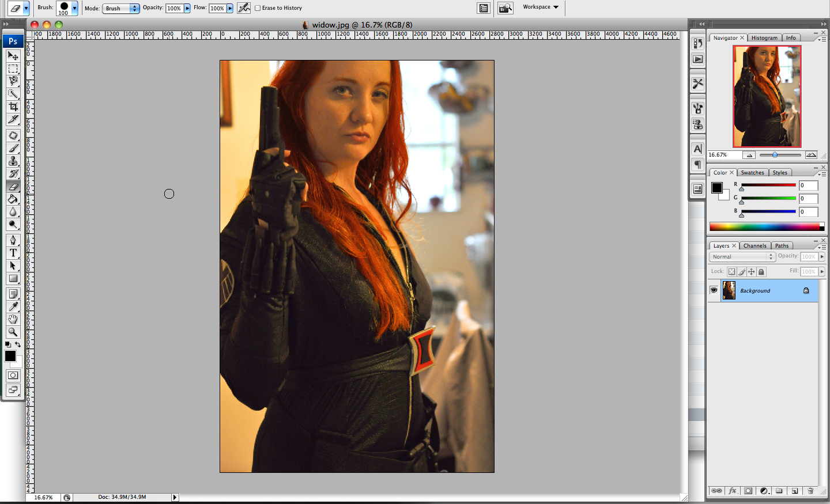Open the Navigator panel options menu
830x504 pixels.
click(823, 39)
